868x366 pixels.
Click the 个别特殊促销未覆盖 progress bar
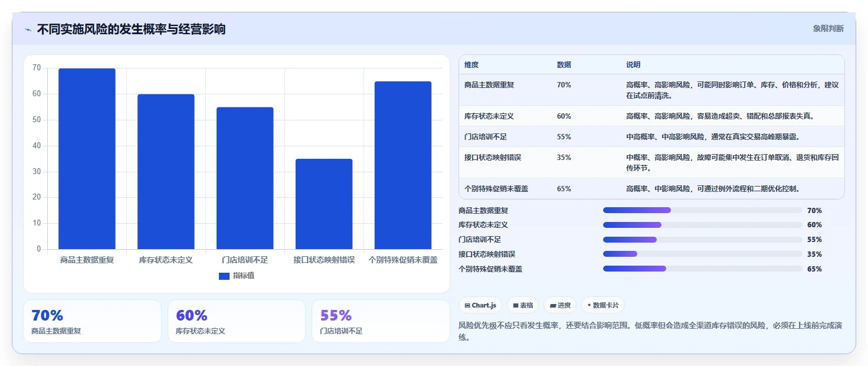pos(702,269)
